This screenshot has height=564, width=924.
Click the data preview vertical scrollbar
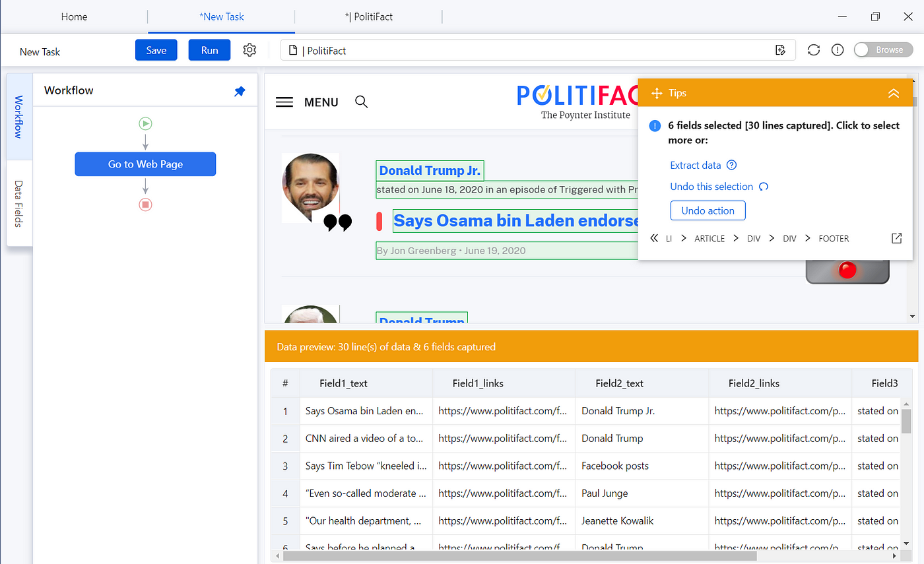coord(906,421)
